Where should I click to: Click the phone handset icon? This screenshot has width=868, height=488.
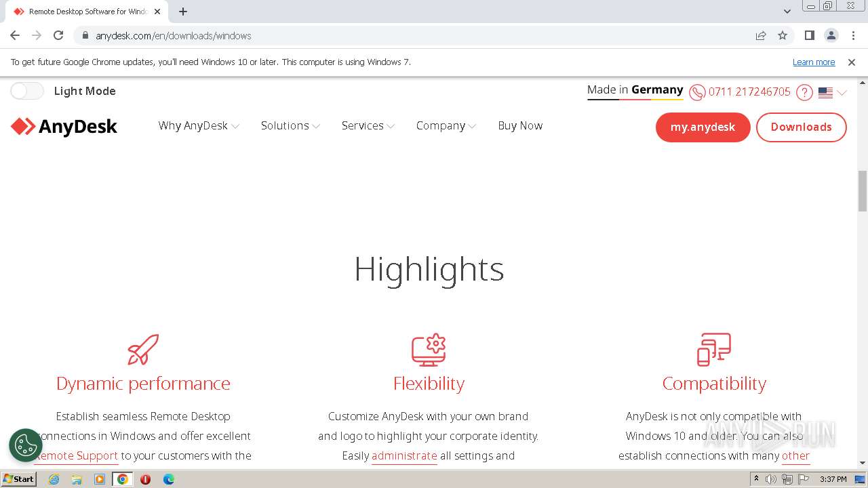(697, 92)
